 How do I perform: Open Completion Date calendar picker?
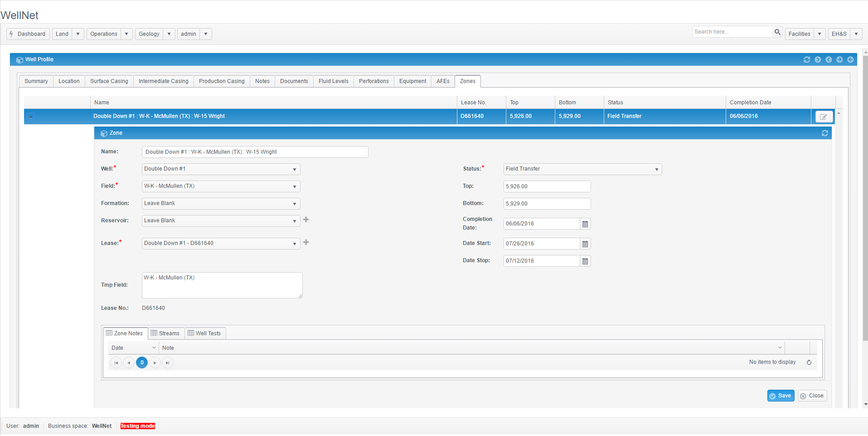coord(585,224)
